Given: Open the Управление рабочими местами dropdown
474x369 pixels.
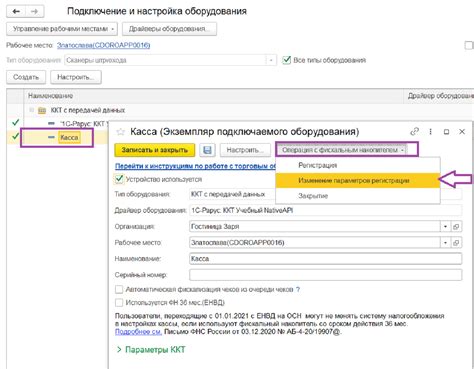Looking at the screenshot, I should (62, 29).
